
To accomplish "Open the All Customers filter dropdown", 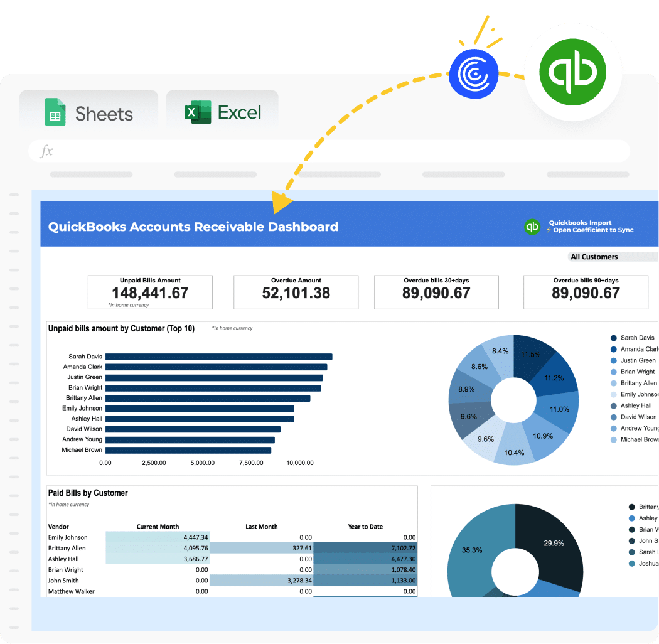I will click(613, 257).
